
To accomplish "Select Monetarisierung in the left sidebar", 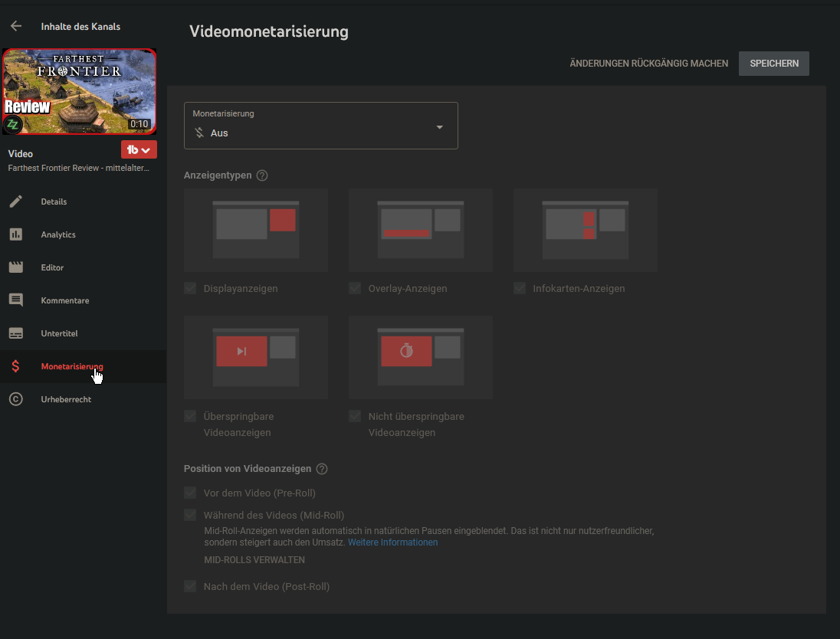I will tap(72, 366).
